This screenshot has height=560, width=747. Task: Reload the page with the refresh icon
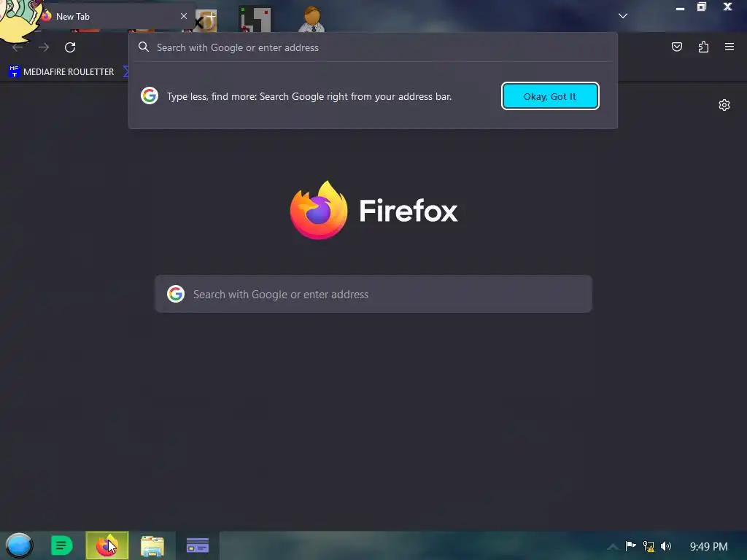[70, 47]
